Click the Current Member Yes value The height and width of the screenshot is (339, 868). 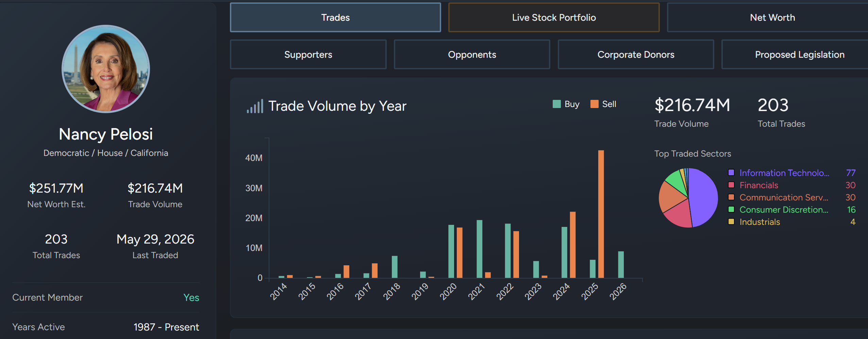click(x=191, y=298)
